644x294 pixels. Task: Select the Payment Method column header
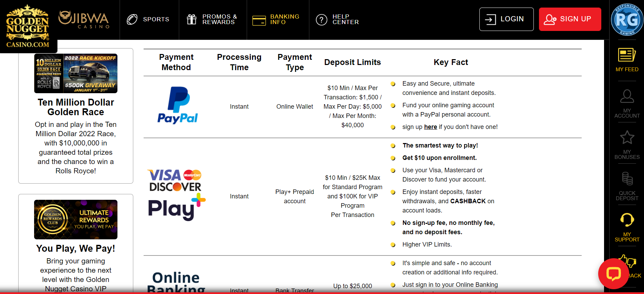[176, 62]
